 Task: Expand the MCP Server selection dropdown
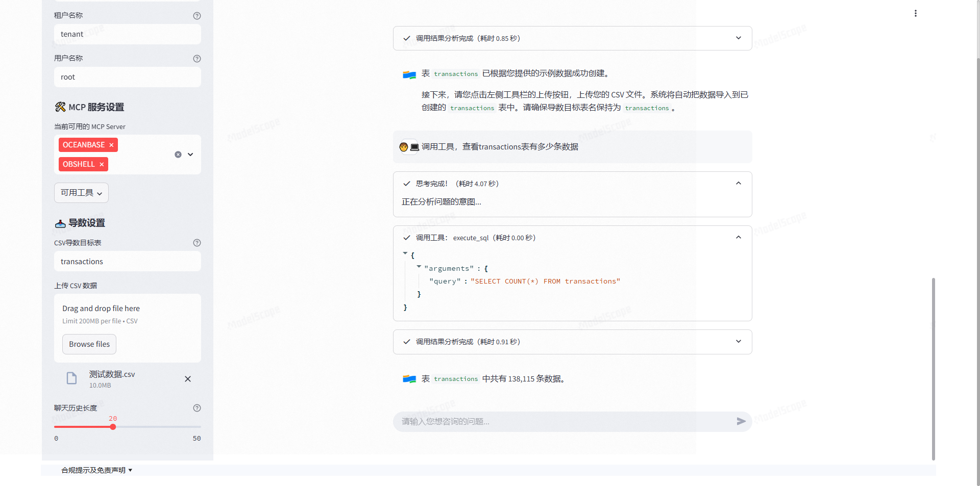[190, 154]
